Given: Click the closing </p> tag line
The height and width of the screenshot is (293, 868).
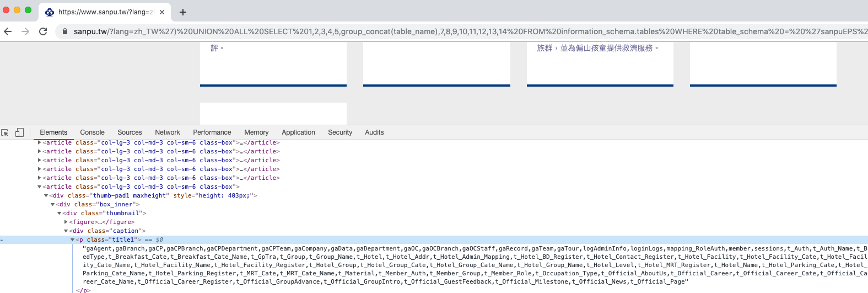Looking at the screenshot, I should pos(83,290).
